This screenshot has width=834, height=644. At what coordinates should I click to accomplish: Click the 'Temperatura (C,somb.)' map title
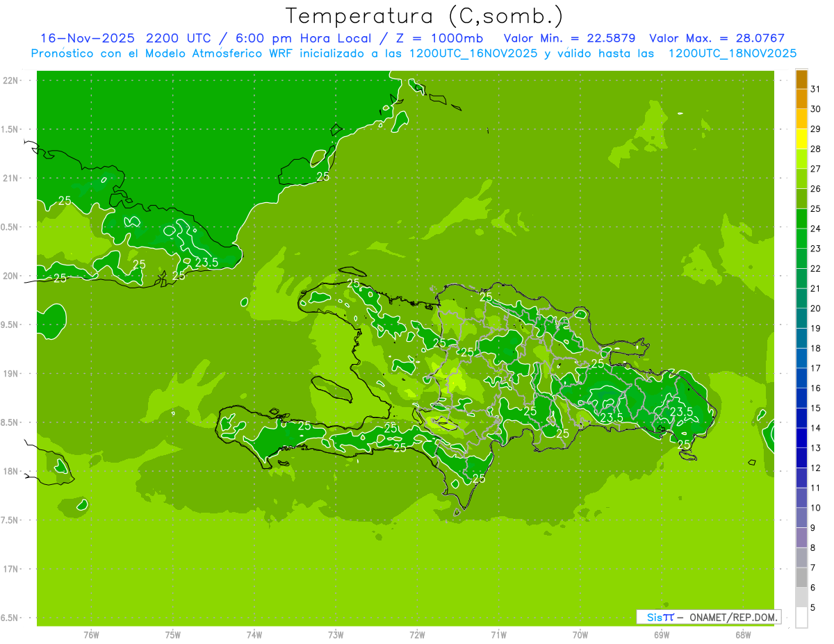coord(424,16)
